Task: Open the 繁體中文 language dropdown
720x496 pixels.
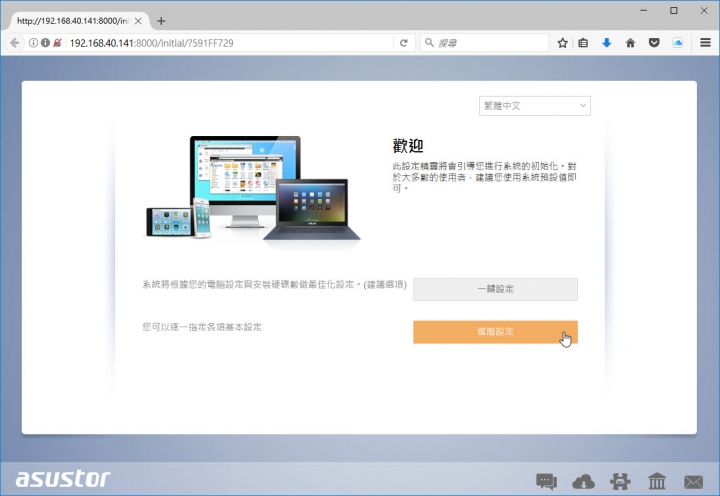Action: [534, 106]
